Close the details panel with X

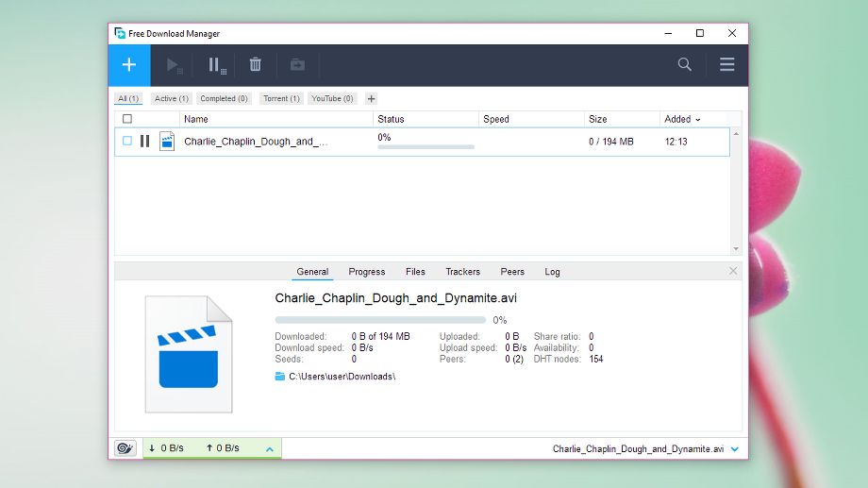[x=733, y=271]
